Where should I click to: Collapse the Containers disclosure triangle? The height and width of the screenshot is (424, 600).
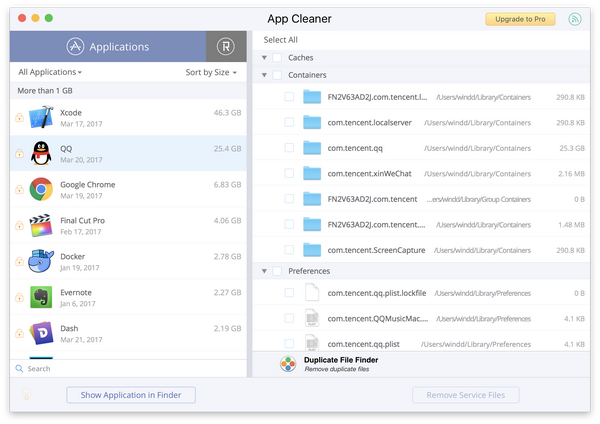264,75
